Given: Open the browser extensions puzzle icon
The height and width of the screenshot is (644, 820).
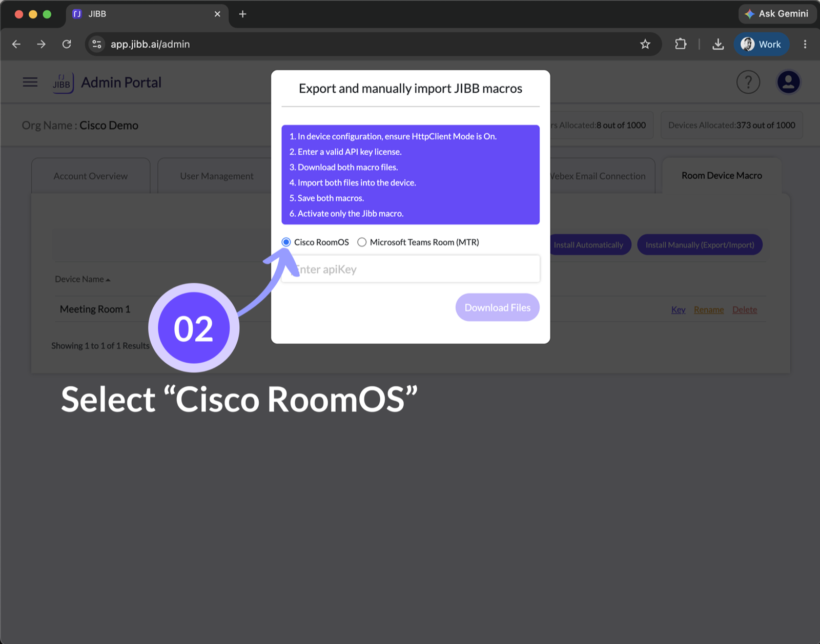Looking at the screenshot, I should pyautogui.click(x=681, y=44).
